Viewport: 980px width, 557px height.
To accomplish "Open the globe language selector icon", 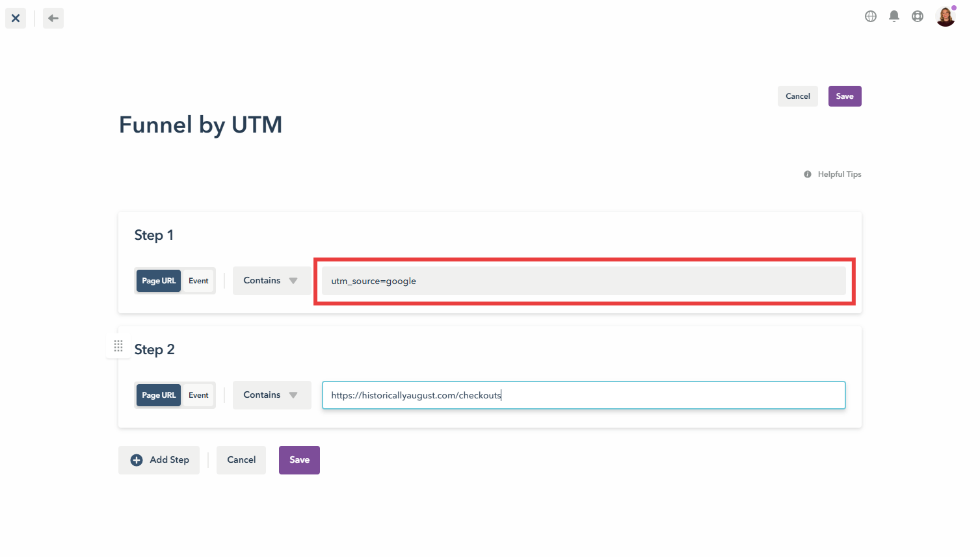I will tap(870, 16).
